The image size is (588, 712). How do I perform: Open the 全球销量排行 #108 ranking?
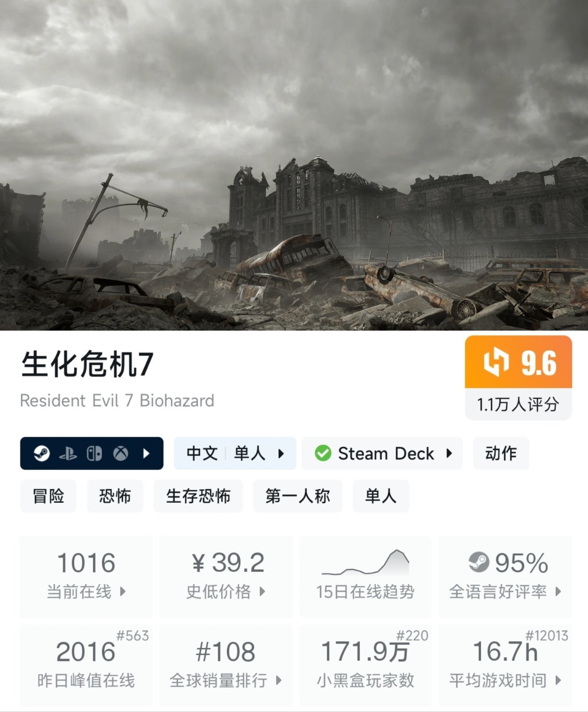coord(226,665)
